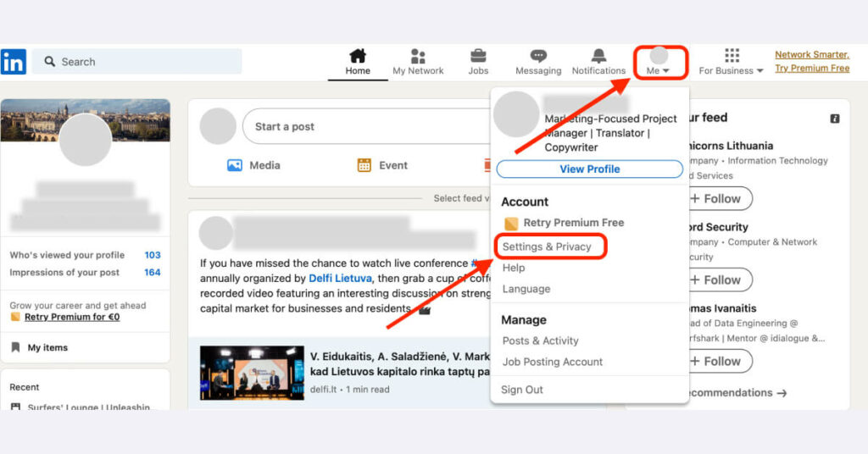Open My items in the sidebar

pyautogui.click(x=47, y=347)
